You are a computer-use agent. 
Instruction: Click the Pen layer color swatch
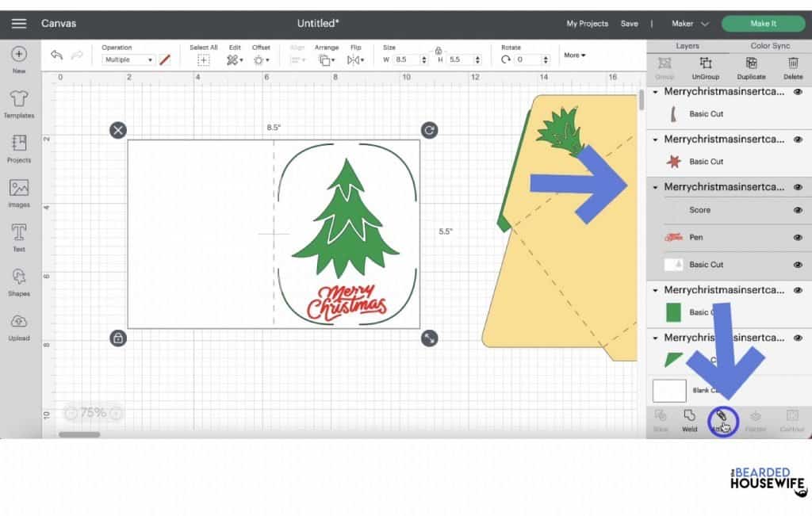coord(675,236)
